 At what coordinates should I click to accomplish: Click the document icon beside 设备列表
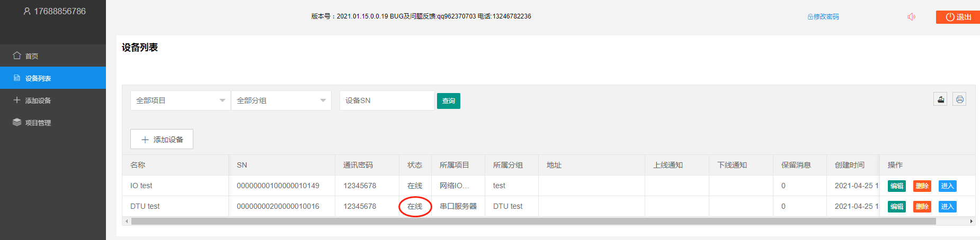click(17, 78)
